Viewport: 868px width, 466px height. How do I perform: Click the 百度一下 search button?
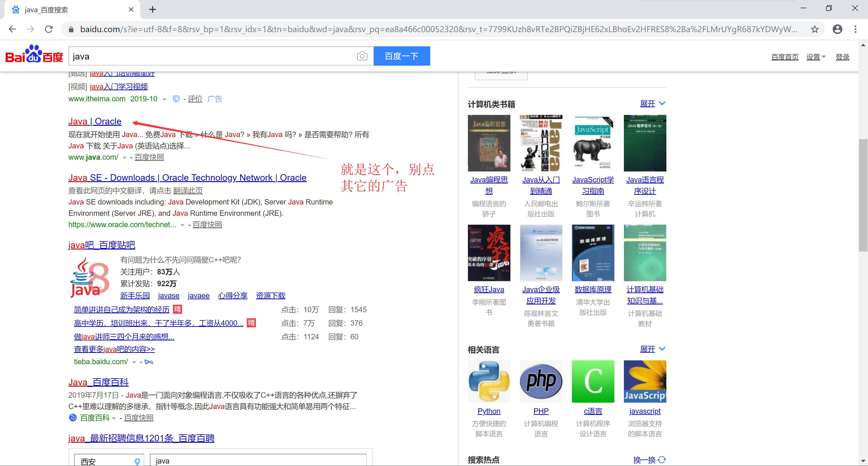coord(402,56)
